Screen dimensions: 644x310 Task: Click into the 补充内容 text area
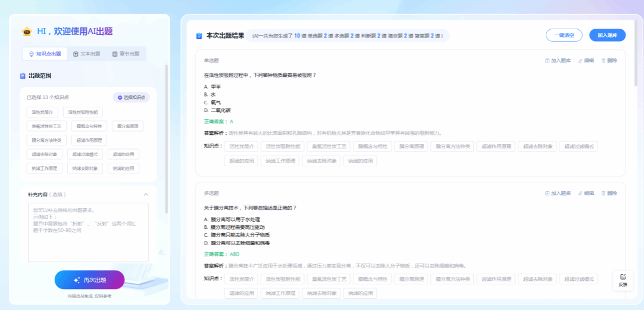[88, 232]
